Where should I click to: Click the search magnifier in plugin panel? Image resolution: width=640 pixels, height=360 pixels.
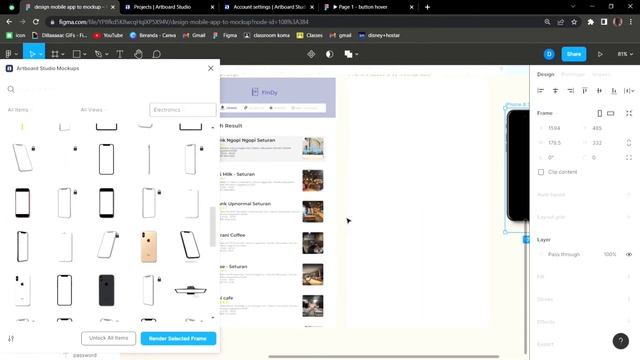tap(11, 89)
